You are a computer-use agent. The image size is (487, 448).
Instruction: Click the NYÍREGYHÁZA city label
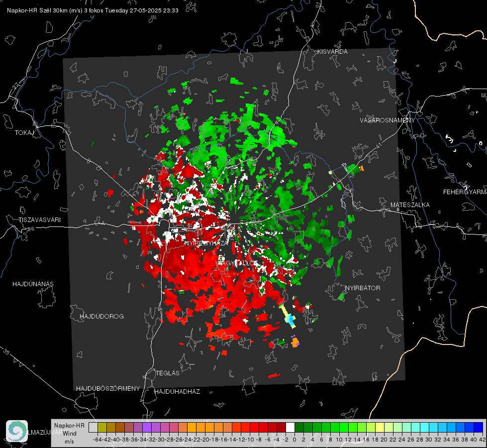point(206,243)
